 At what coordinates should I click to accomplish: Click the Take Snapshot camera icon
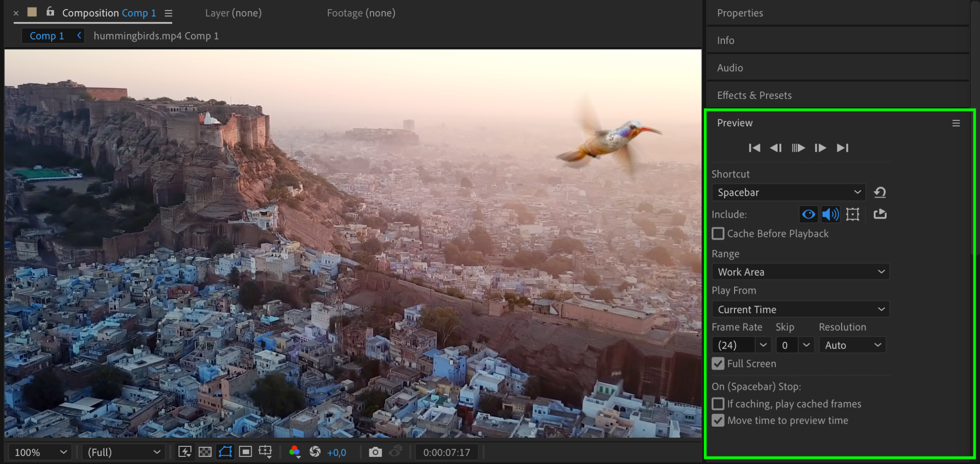click(376, 452)
